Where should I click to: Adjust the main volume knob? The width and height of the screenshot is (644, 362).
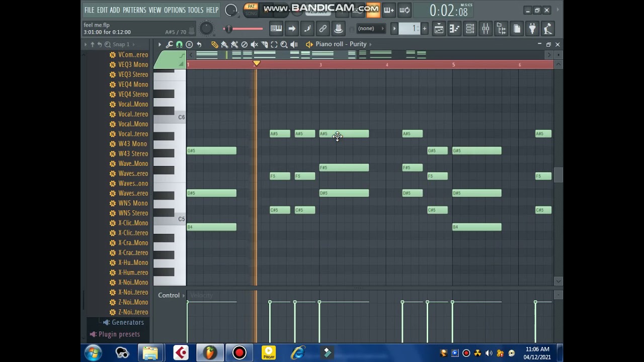[231, 10]
